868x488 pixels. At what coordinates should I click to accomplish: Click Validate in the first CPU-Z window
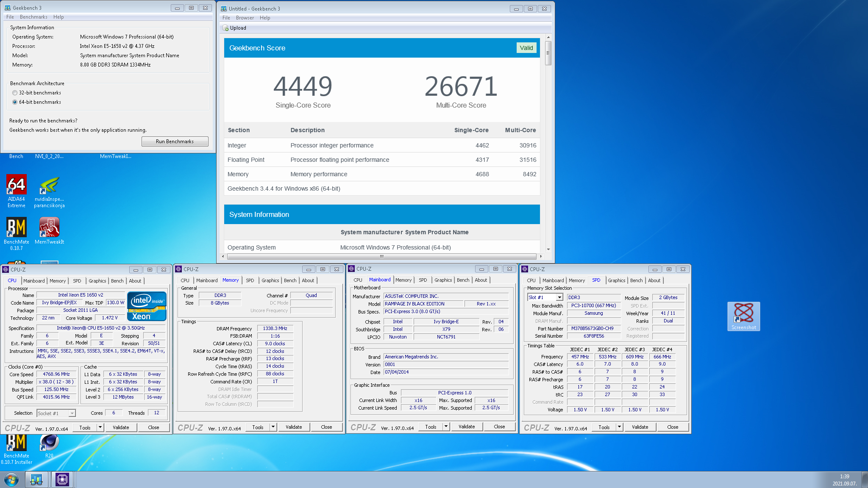121,427
